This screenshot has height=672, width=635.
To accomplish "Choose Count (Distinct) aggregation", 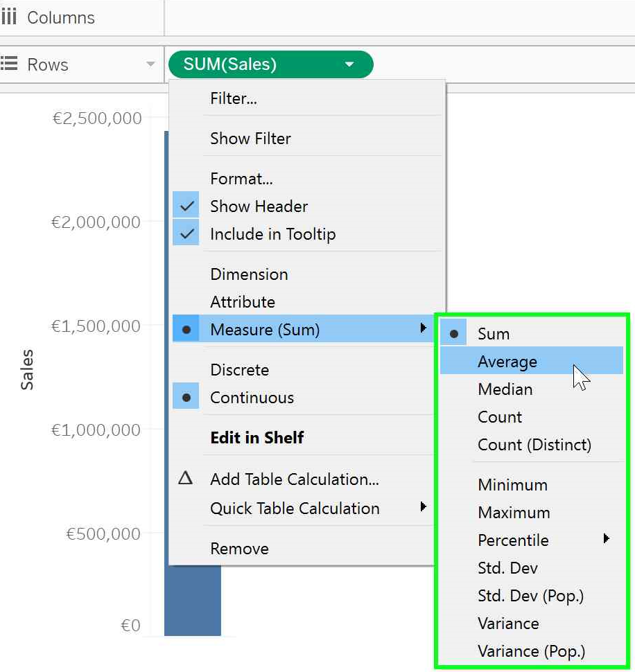I will [x=534, y=445].
